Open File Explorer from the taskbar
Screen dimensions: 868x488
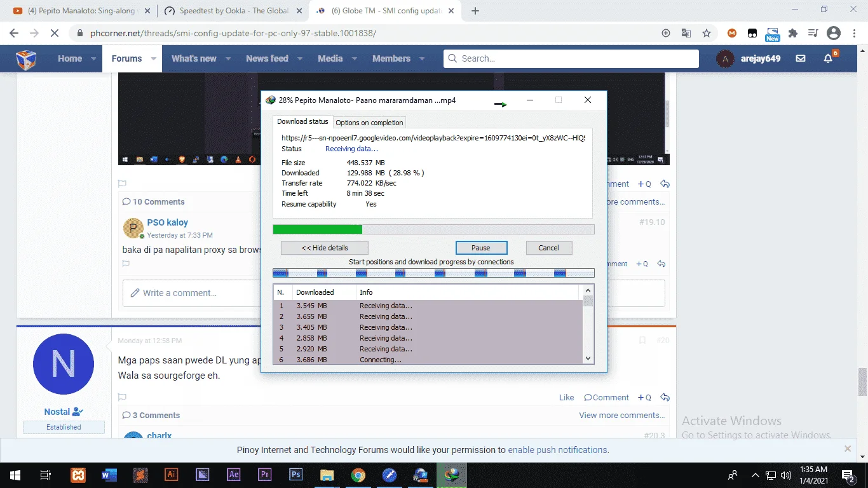click(x=327, y=475)
